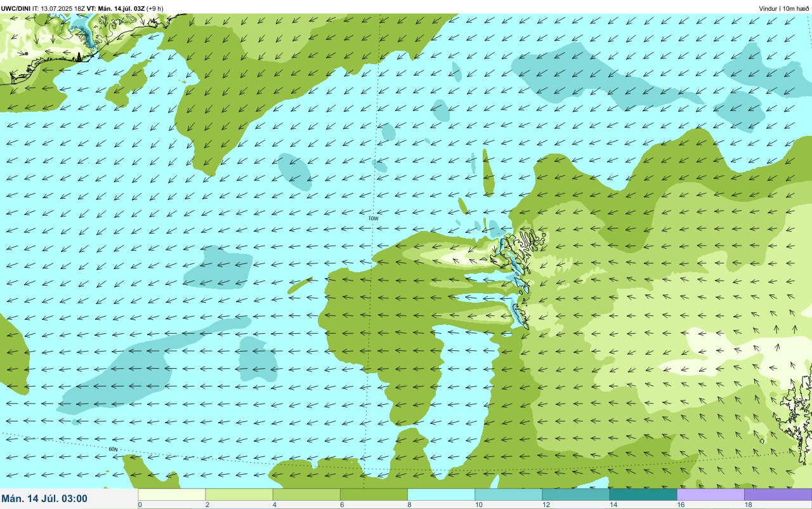The height and width of the screenshot is (509, 812).
Task: Click the 'VT: Mán. 14.júl. 03Z' valid time text
Action: (116, 8)
